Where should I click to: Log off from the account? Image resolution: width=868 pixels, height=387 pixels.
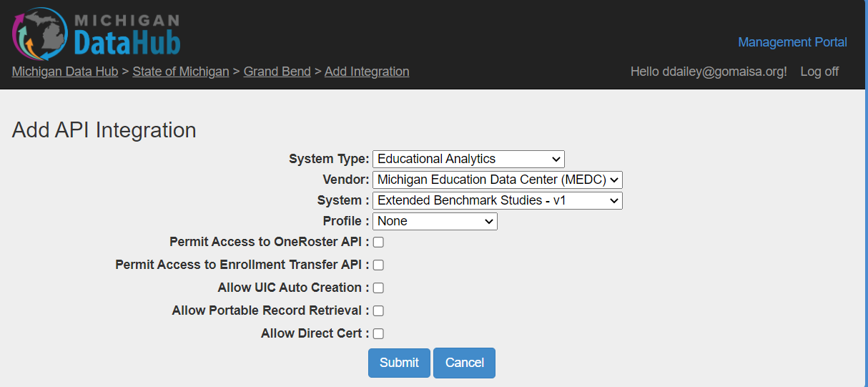[x=819, y=72]
